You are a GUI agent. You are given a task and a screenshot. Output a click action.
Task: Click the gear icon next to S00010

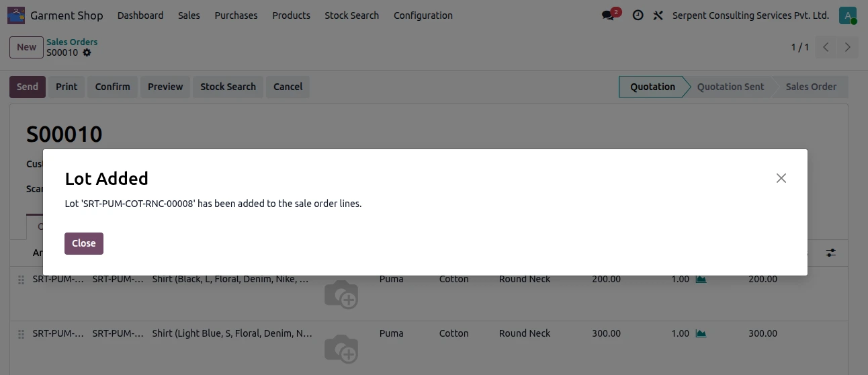coord(87,52)
